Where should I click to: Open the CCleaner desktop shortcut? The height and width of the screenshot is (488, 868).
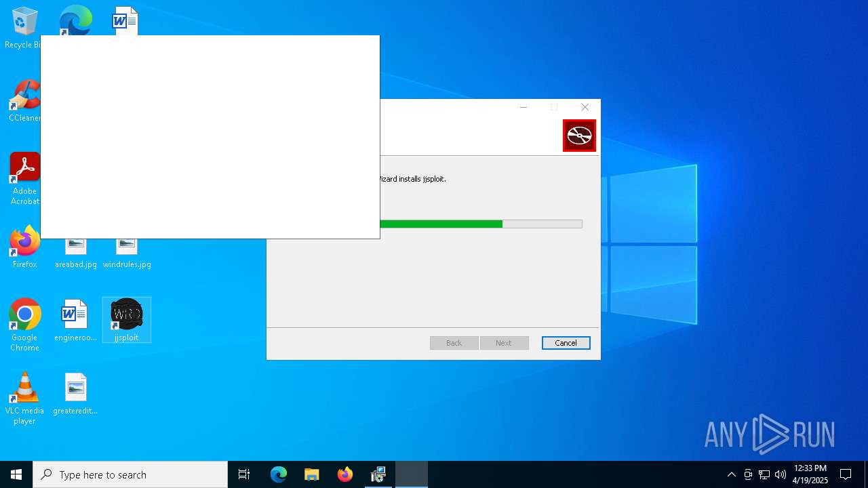tap(24, 102)
